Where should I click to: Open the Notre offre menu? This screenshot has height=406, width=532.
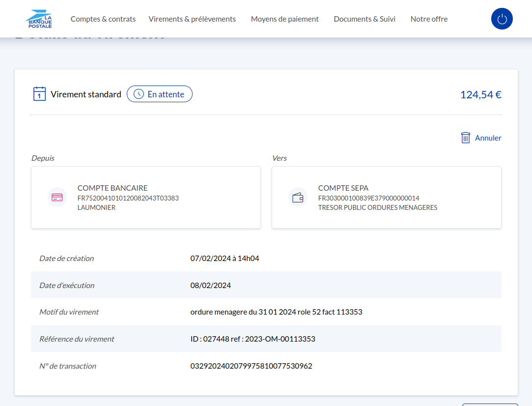tap(429, 19)
